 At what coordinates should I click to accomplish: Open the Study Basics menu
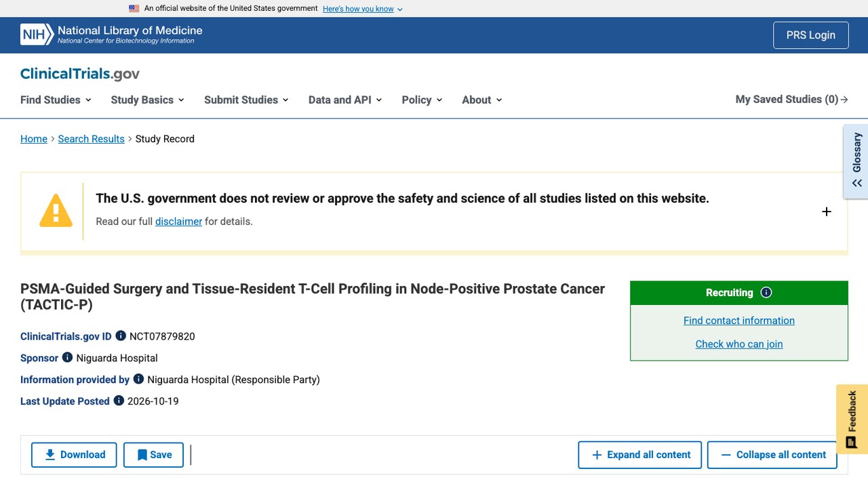(x=148, y=100)
